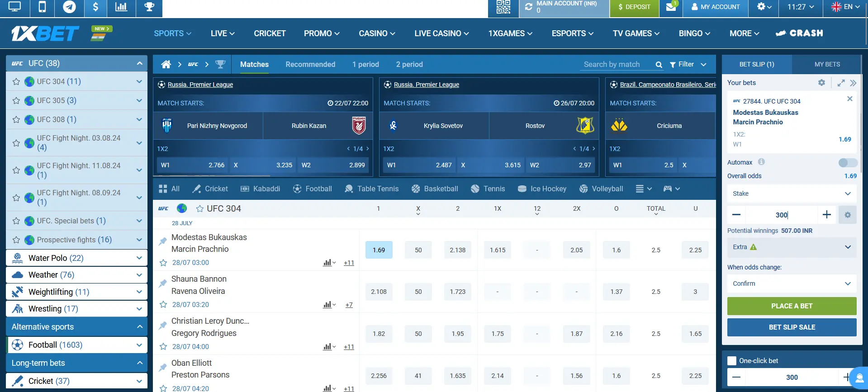Open the bar chart statistics icon
The width and height of the screenshot is (868, 392).
tap(121, 7)
